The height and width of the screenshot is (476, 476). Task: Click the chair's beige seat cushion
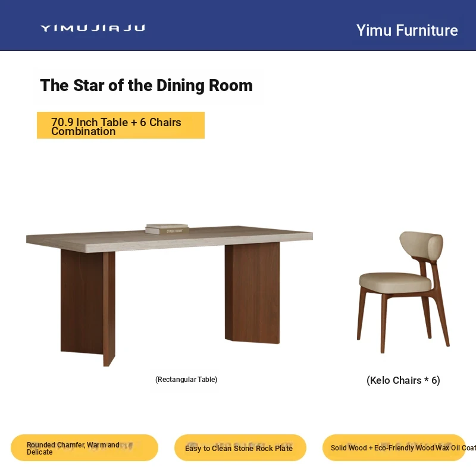coord(395,283)
